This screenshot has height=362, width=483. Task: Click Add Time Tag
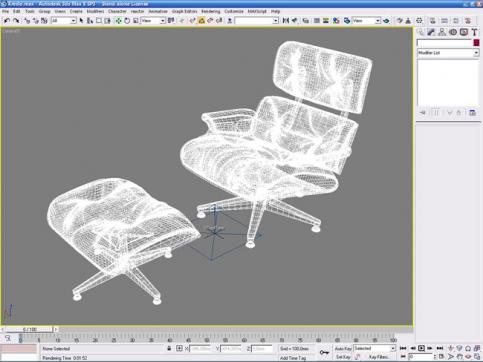293,358
